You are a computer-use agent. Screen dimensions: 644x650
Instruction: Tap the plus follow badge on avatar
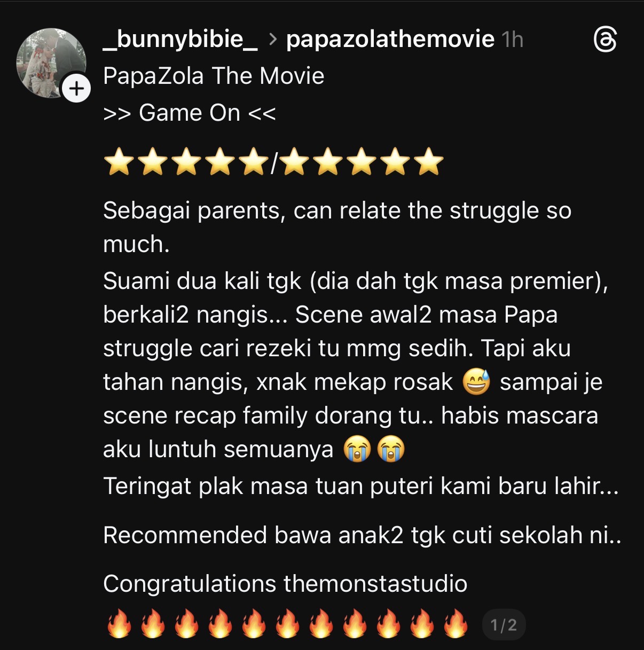(x=76, y=88)
